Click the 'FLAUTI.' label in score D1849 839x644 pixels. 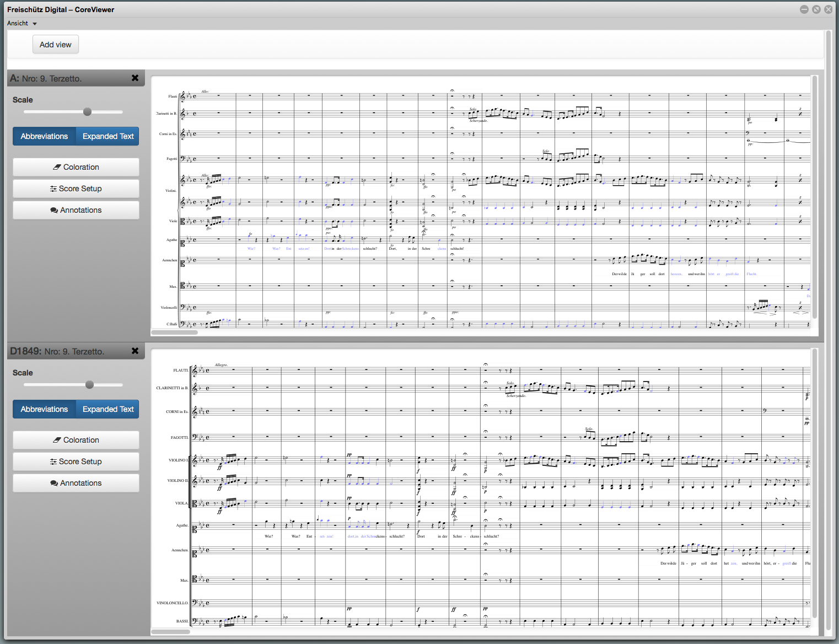click(181, 371)
